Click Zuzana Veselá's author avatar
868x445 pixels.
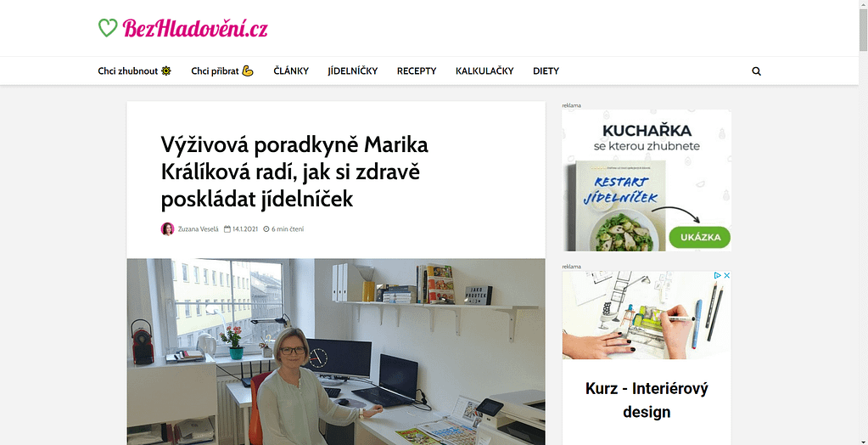pyautogui.click(x=167, y=229)
